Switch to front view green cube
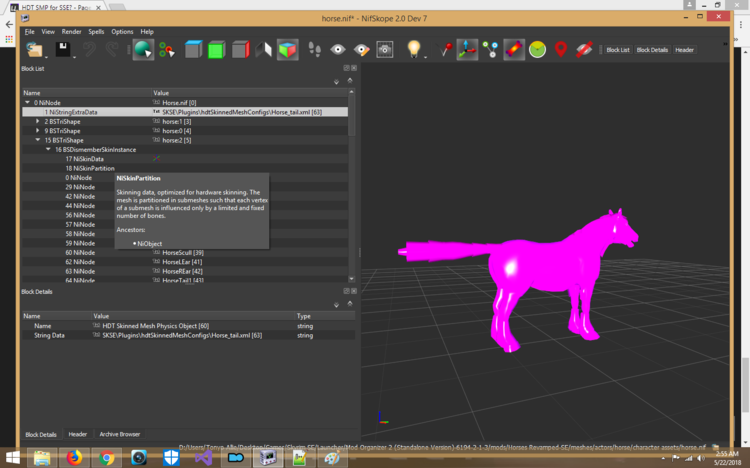The height and width of the screenshot is (468, 750). click(x=216, y=50)
